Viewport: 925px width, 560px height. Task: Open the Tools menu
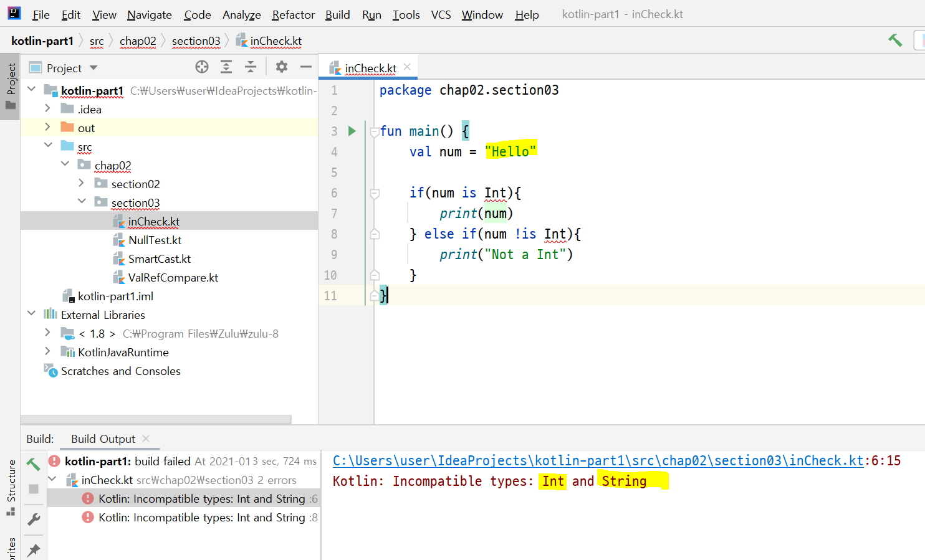(x=406, y=14)
